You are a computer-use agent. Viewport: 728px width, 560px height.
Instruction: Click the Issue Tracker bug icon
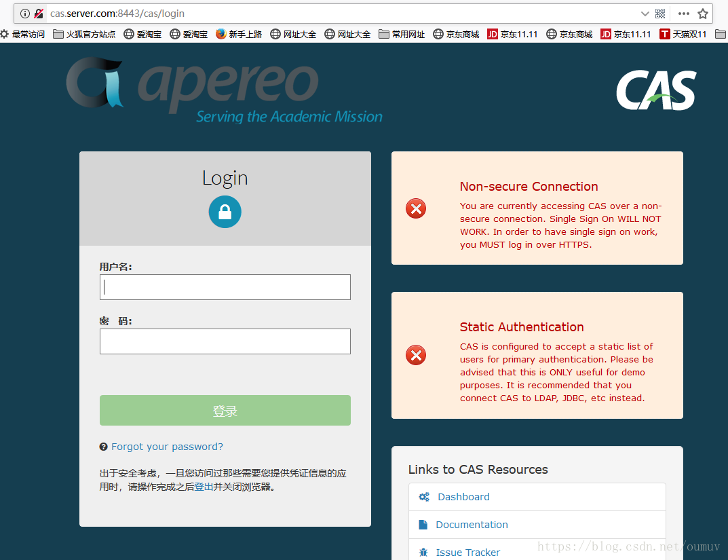[x=423, y=553]
